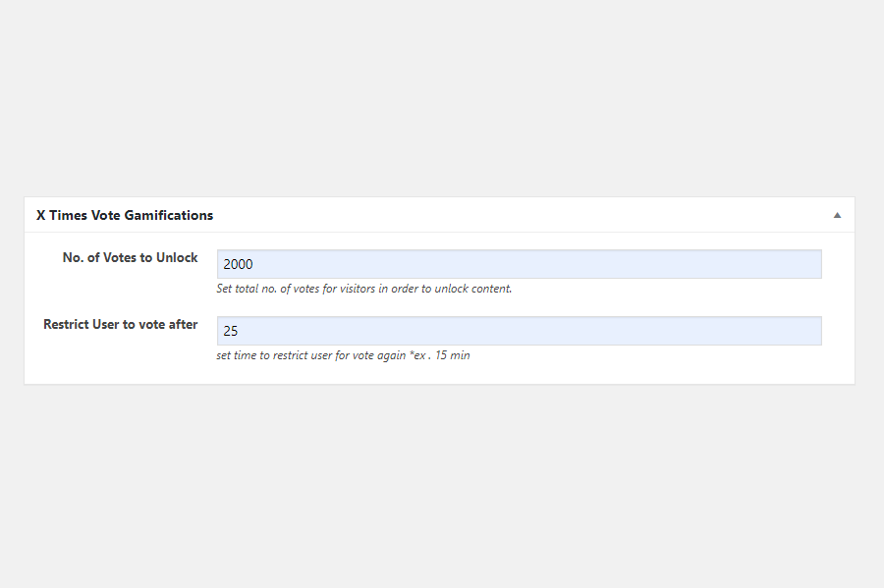This screenshot has height=588, width=884.
Task: Select the triangle toggle icon in panel header
Action: pyautogui.click(x=837, y=215)
